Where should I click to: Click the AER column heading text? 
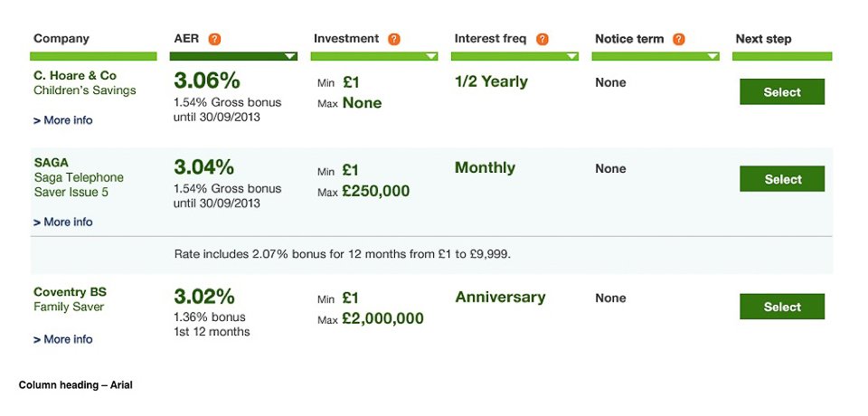point(186,39)
